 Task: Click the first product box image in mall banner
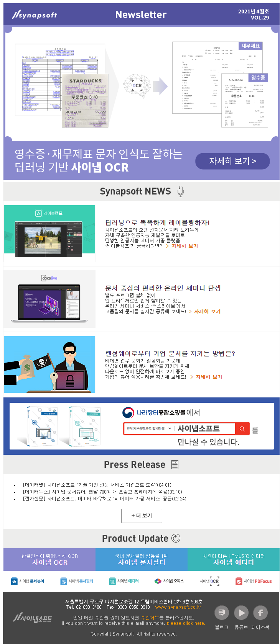(43, 426)
